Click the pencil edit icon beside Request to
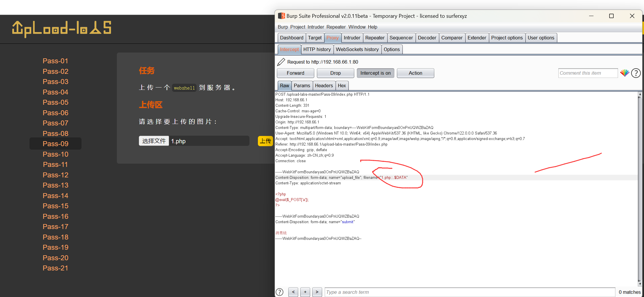The image size is (644, 297). 281,62
